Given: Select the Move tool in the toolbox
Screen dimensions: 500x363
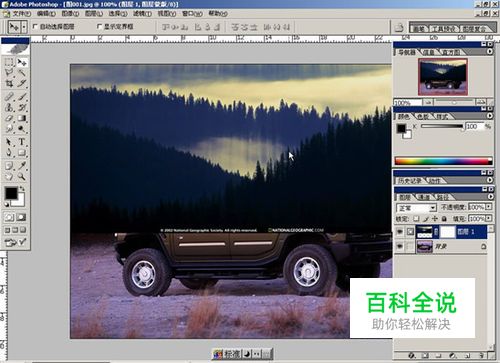Looking at the screenshot, I should tap(22, 62).
